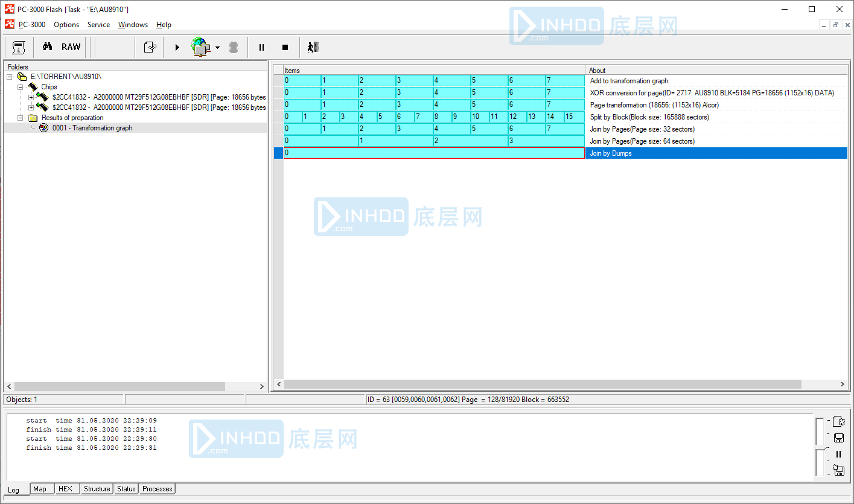Click the About column header
This screenshot has width=854, height=504.
716,70
